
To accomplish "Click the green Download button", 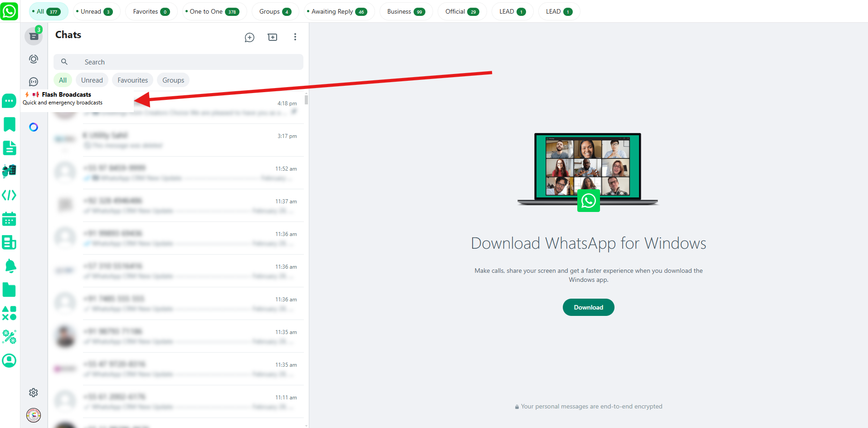I will (588, 307).
